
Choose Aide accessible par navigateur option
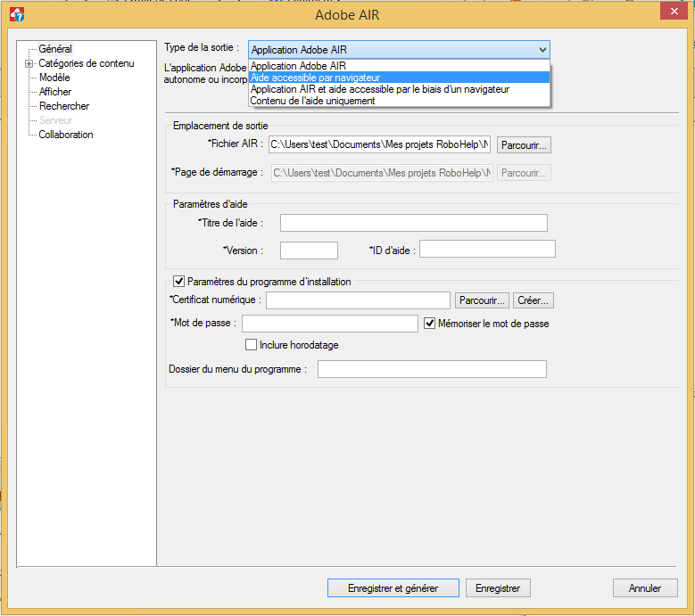tap(315, 78)
